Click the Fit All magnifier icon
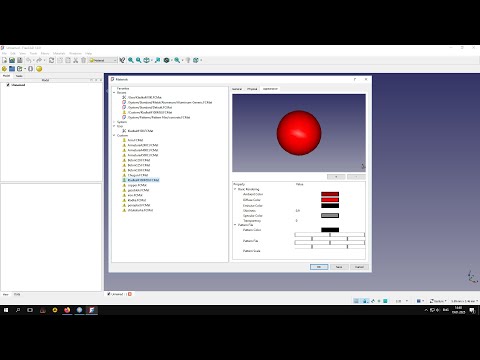 click(131, 60)
